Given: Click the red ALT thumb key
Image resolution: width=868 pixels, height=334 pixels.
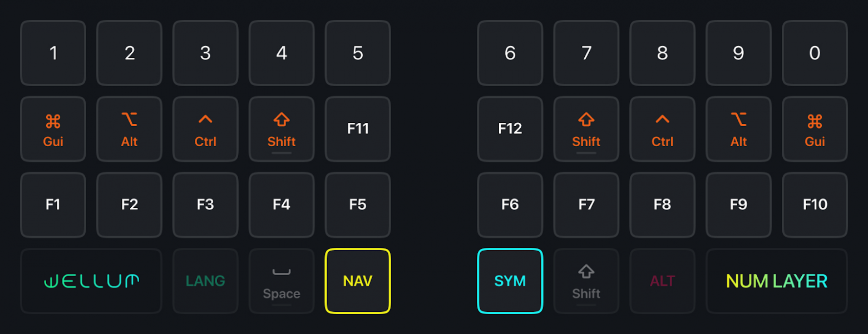Looking at the screenshot, I should (x=662, y=281).
